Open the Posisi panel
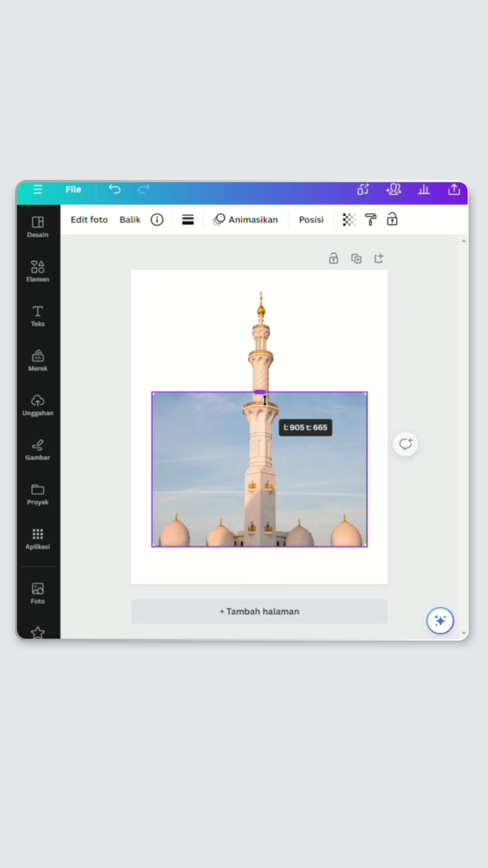This screenshot has height=868, width=488. (311, 220)
